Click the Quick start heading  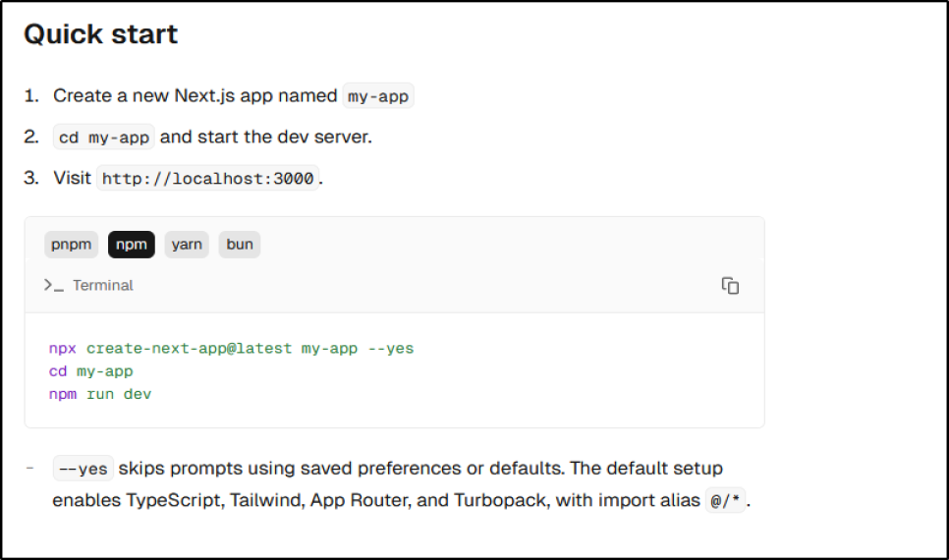(100, 34)
